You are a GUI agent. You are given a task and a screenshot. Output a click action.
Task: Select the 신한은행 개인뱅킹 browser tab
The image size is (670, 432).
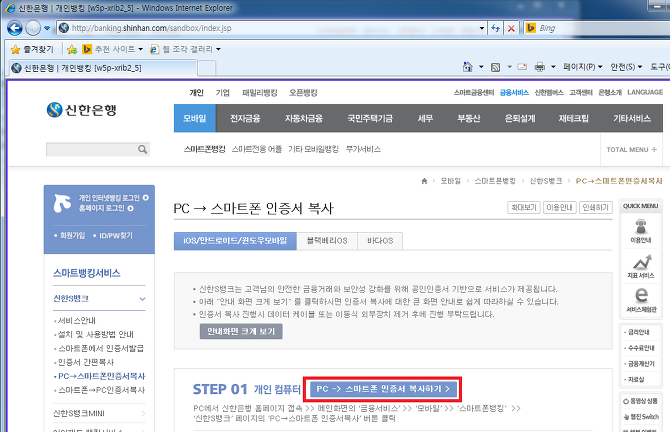pyautogui.click(x=103, y=68)
